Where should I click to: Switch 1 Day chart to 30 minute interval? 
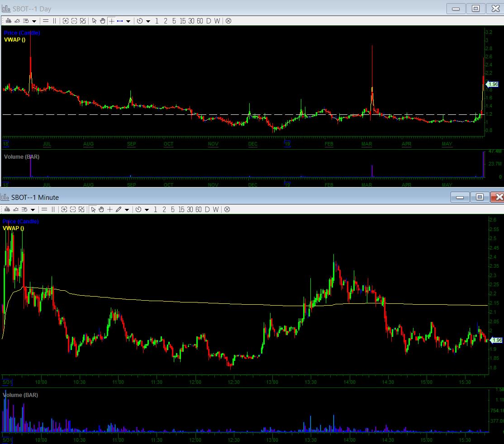191,21
